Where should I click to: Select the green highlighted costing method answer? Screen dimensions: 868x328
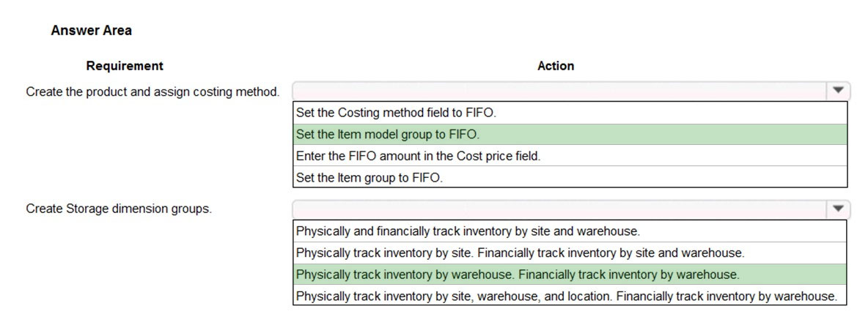(570, 135)
